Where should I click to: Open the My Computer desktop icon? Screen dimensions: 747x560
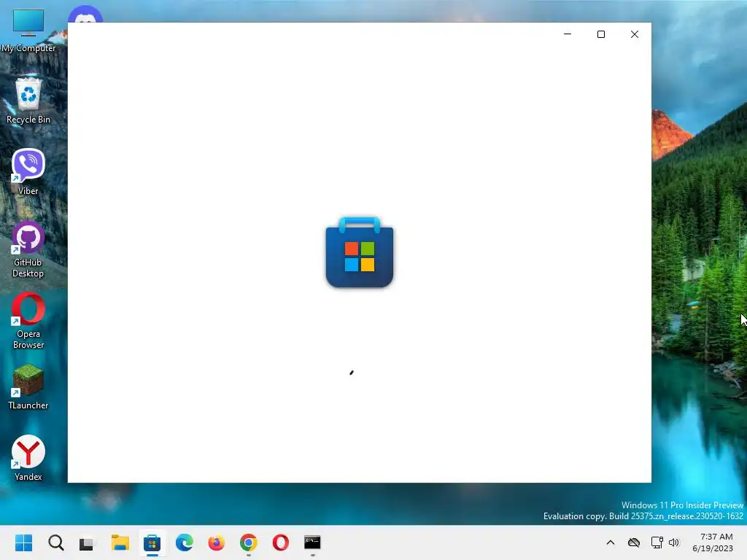click(x=28, y=29)
